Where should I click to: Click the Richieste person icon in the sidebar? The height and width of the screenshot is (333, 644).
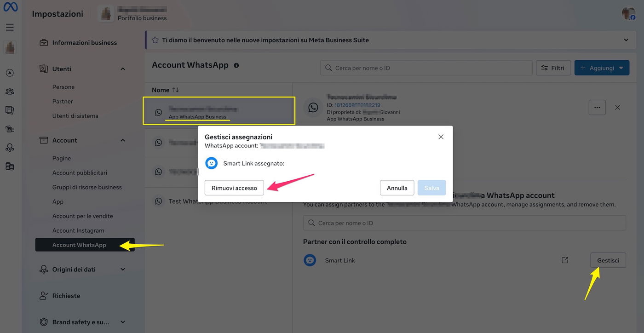[x=44, y=296]
